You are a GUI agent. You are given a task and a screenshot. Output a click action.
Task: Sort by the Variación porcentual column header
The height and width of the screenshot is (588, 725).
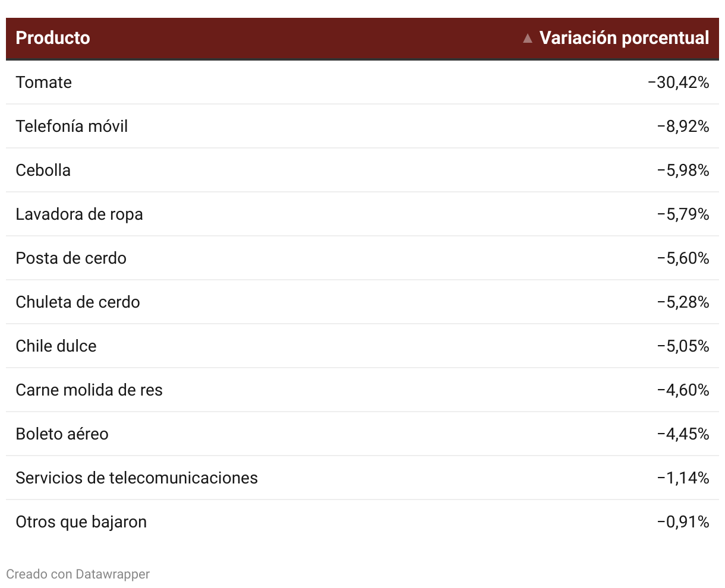click(624, 38)
